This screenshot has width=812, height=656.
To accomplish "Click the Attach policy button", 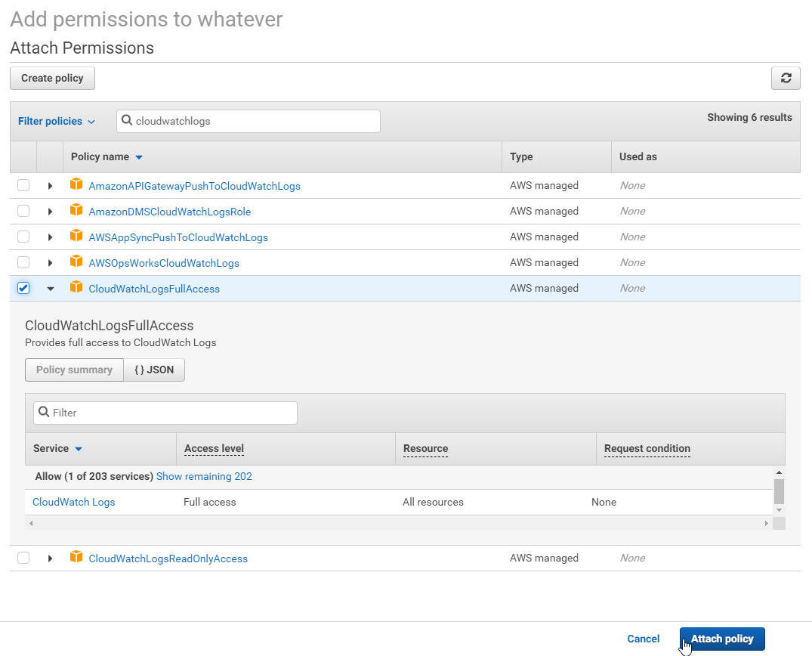I will pyautogui.click(x=722, y=639).
